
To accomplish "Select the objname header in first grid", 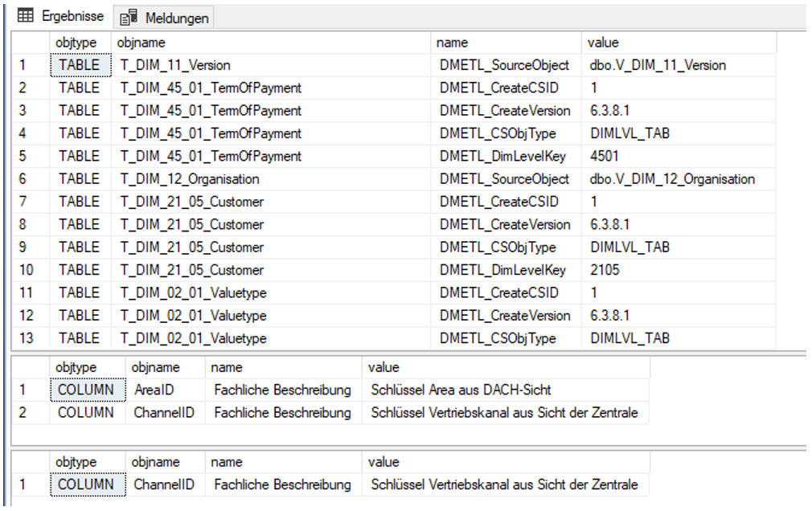I will 271,43.
